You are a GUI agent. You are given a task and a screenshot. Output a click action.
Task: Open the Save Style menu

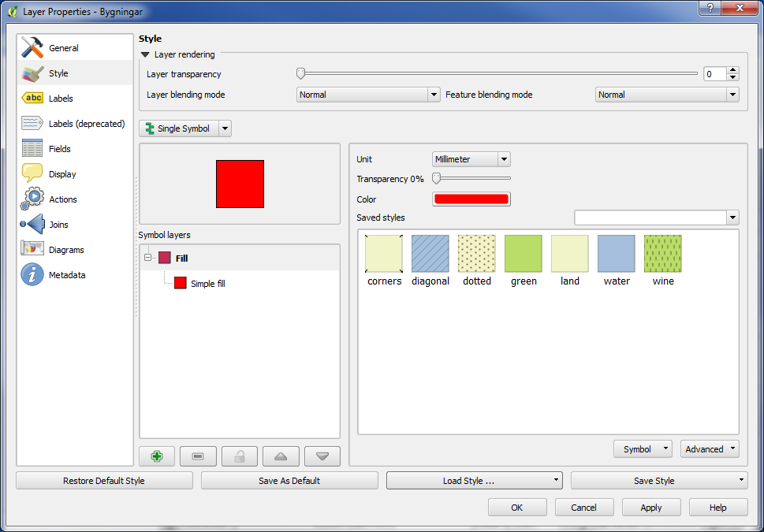point(659,480)
